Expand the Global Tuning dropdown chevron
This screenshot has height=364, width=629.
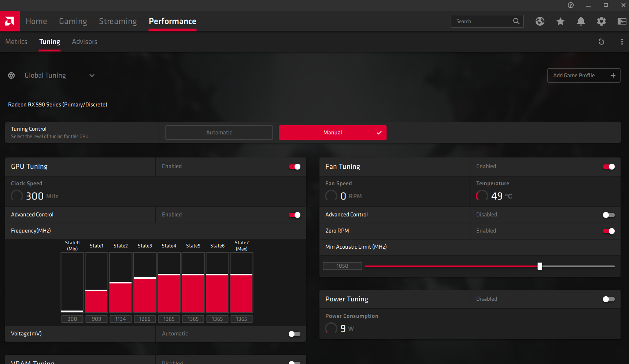(92, 75)
